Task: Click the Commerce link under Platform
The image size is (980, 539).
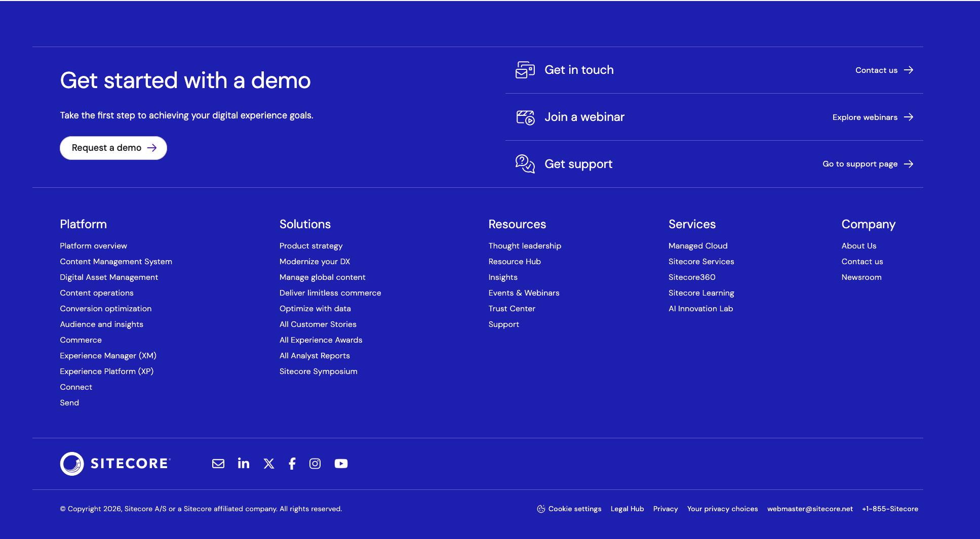Action: click(81, 340)
